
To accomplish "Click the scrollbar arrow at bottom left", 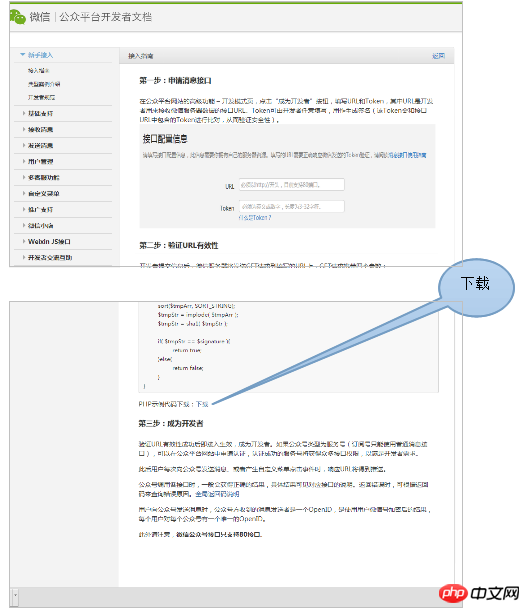I will pos(15,596).
